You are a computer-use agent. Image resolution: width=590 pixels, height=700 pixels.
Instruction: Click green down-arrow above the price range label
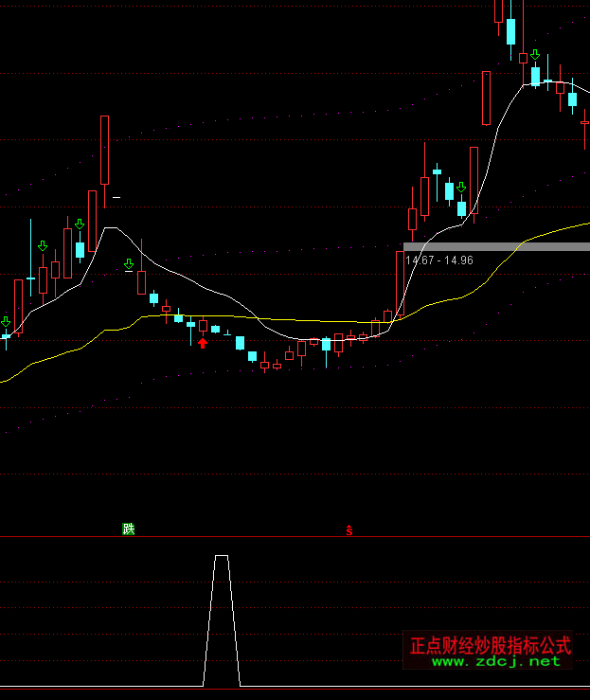pos(461,188)
